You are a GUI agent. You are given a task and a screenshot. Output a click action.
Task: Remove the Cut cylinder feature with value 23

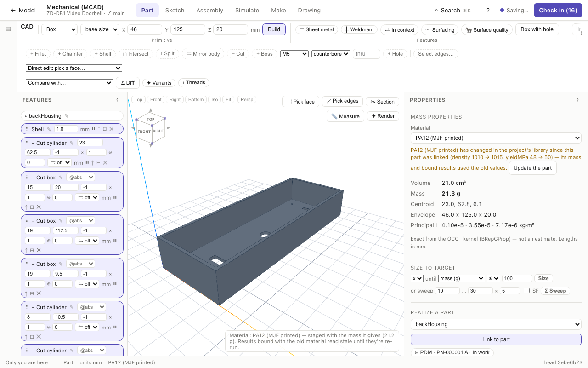[x=105, y=162]
